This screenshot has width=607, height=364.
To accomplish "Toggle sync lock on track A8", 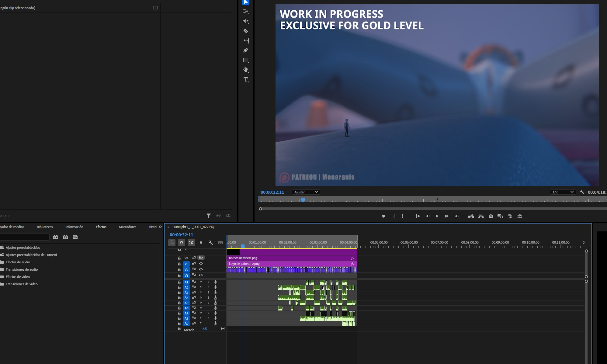I will (x=193, y=318).
